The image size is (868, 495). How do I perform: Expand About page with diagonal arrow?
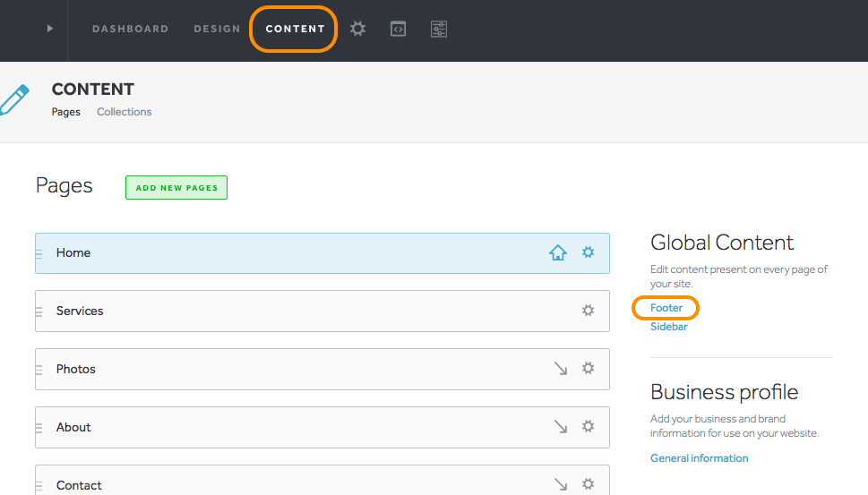[x=560, y=426]
